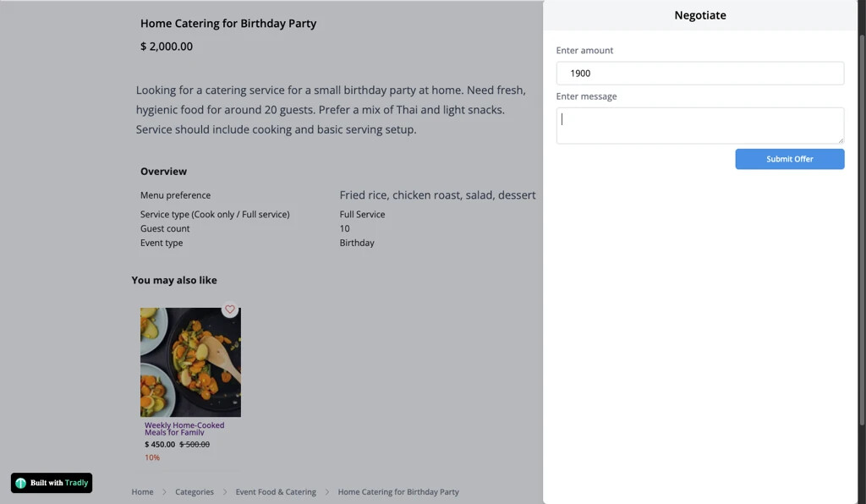
Task: Click the Built with Tradly badge
Action: [x=52, y=483]
